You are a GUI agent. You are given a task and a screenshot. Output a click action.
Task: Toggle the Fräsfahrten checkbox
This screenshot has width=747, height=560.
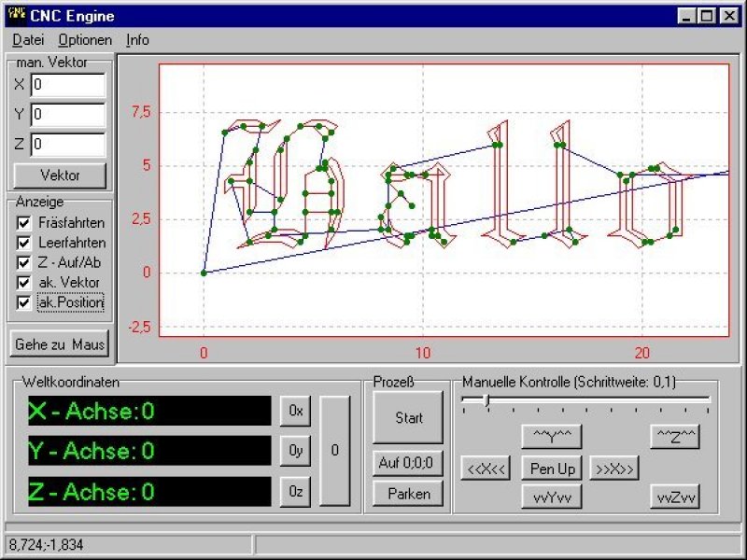coord(24,223)
